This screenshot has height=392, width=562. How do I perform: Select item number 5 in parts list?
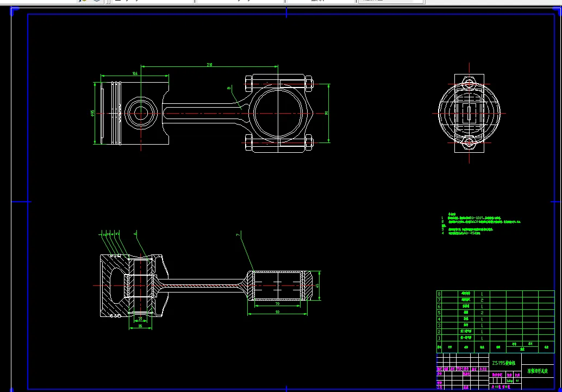click(439, 313)
